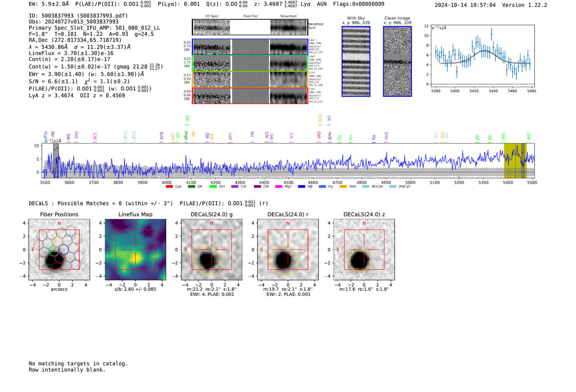Click the blue fiber circle in Fiber Positions
The height and width of the screenshot is (392, 576).
pyautogui.click(x=63, y=249)
